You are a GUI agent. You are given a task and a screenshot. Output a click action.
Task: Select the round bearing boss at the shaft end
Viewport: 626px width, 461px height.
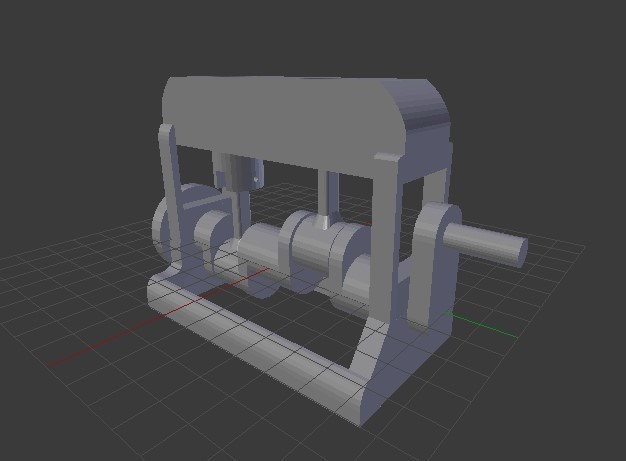click(437, 228)
